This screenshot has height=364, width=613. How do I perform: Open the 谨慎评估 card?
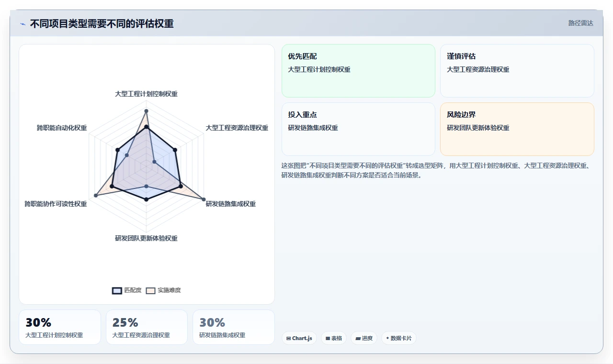pyautogui.click(x=517, y=71)
